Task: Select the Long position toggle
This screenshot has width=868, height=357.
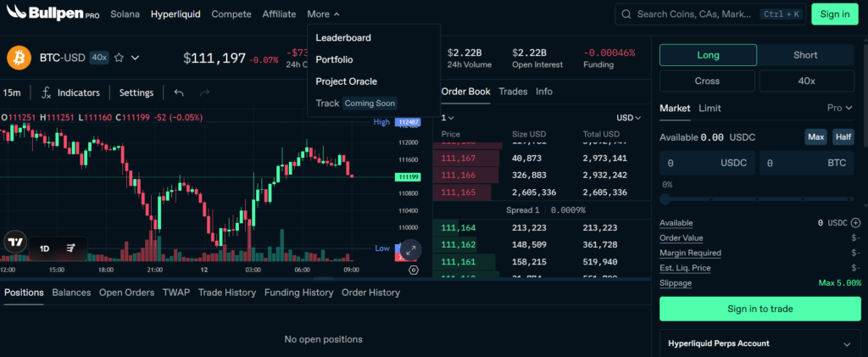Action: point(708,55)
